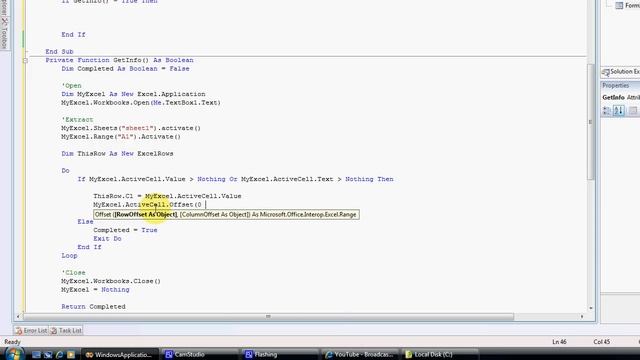Image resolution: width=640 pixels, height=360 pixels.
Task: Click vertical scrollbar down arrow
Action: pos(591,308)
